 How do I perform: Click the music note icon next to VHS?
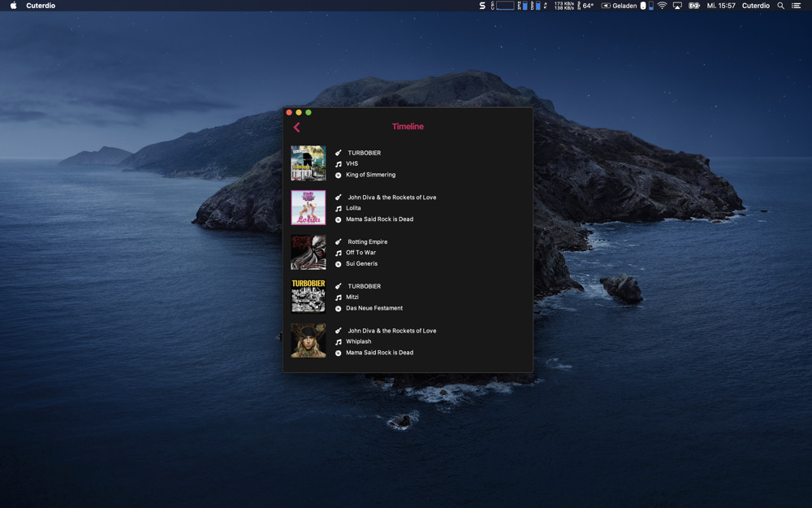(x=339, y=164)
